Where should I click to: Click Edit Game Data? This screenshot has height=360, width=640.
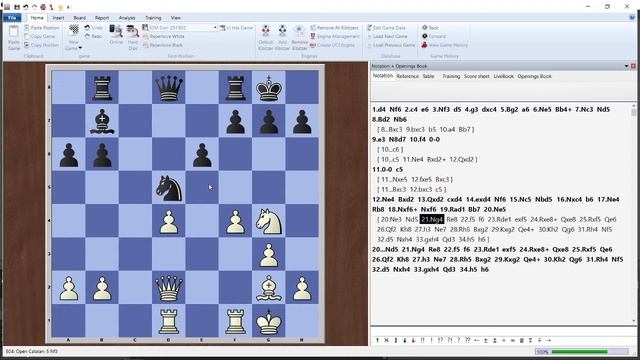point(386,28)
